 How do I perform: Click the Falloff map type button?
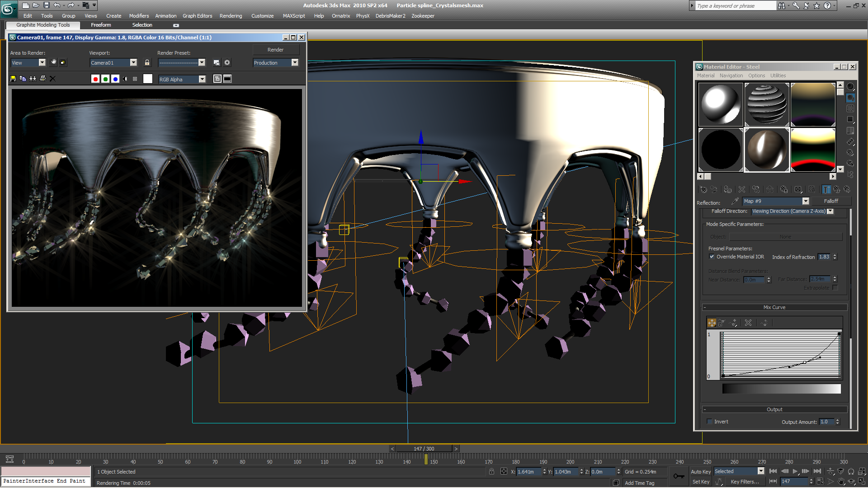[x=830, y=202]
